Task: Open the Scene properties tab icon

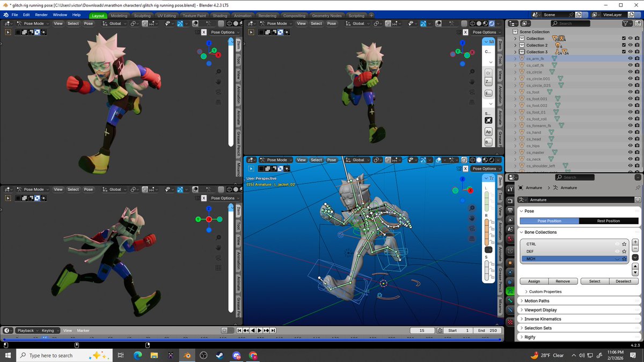Action: tap(510, 229)
